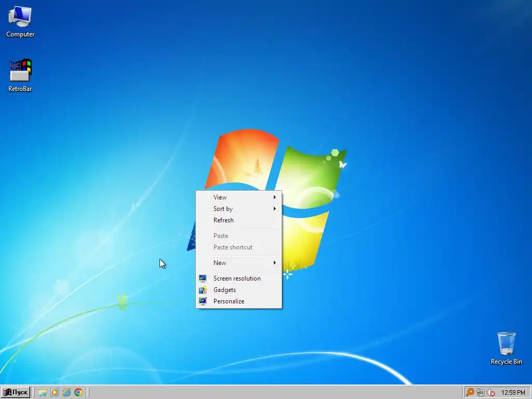Click the View submenu arrow
This screenshot has height=399, width=532.
pyautogui.click(x=275, y=197)
